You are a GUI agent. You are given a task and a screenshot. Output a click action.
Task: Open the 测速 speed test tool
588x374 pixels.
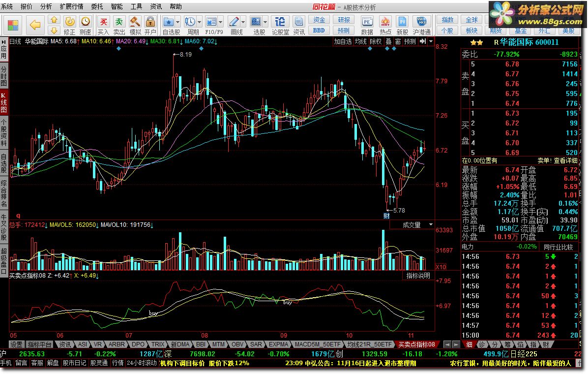click(x=86, y=26)
